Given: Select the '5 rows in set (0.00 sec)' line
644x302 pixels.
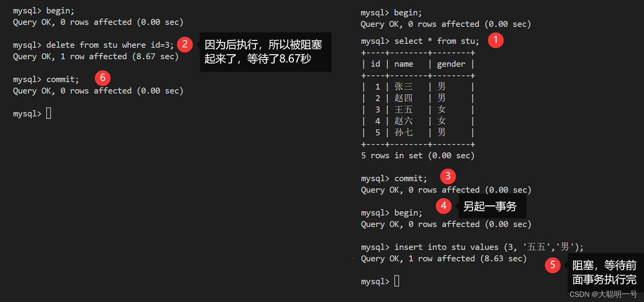Looking at the screenshot, I should point(418,156).
